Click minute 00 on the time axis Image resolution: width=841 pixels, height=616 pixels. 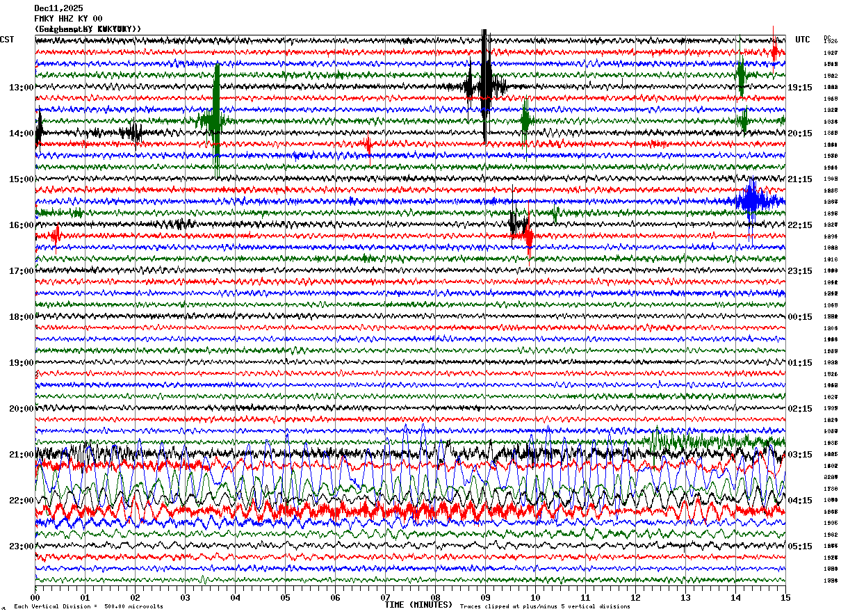(35, 597)
